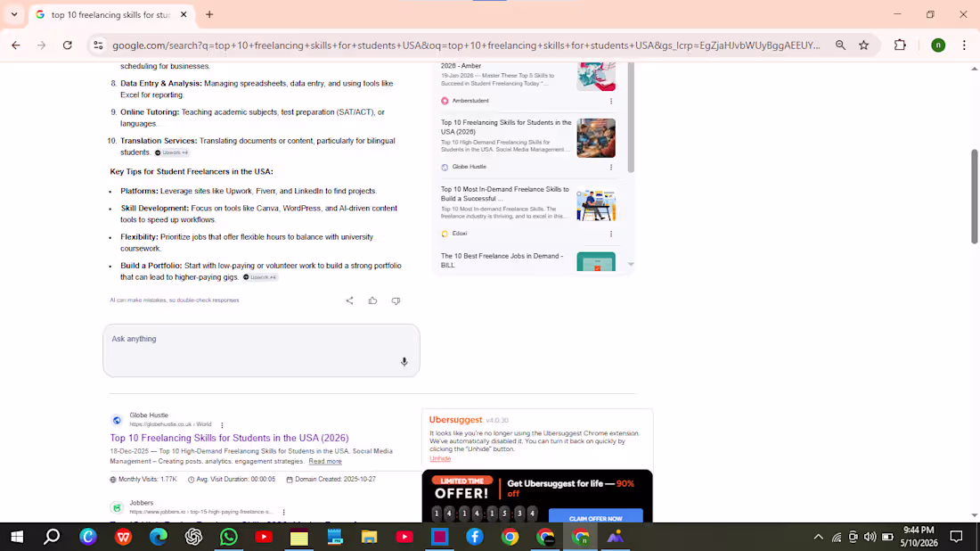Click the Amber source card thumbnail
980x551 pixels.
pyautogui.click(x=596, y=77)
